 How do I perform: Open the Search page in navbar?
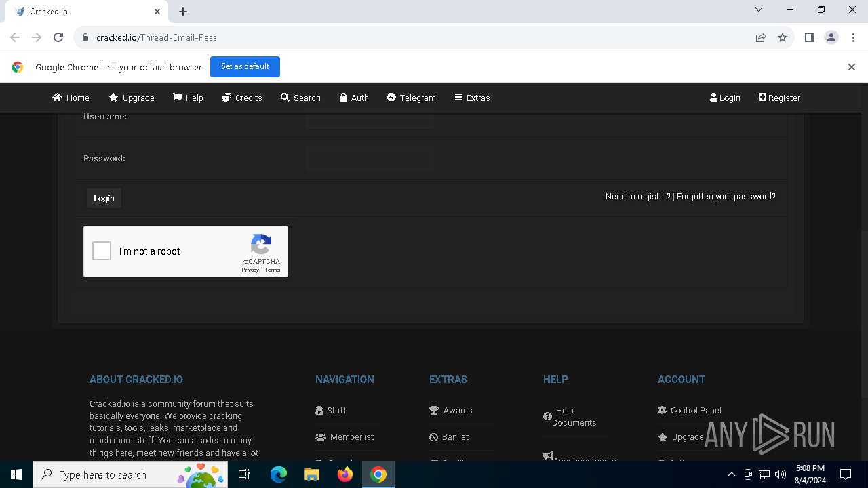[300, 98]
